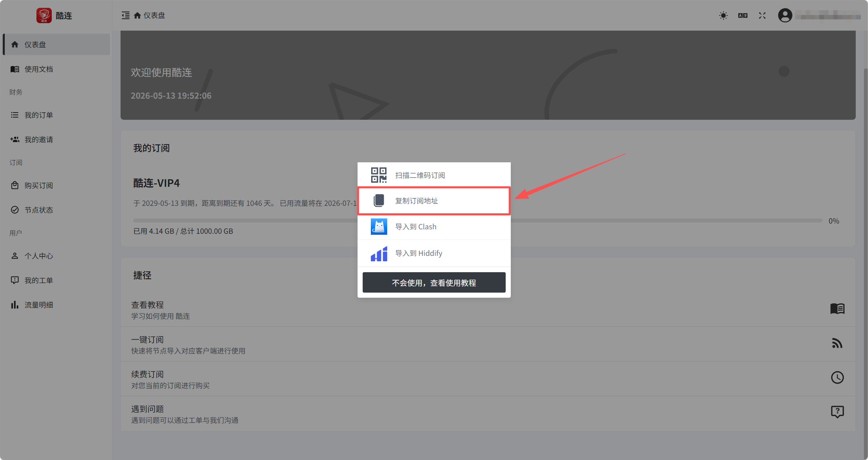Select 复制订阅地址 option

click(434, 201)
